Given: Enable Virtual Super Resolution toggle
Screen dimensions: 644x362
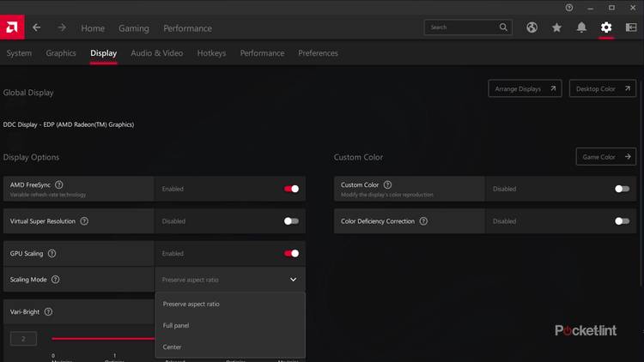Looking at the screenshot, I should (x=292, y=221).
